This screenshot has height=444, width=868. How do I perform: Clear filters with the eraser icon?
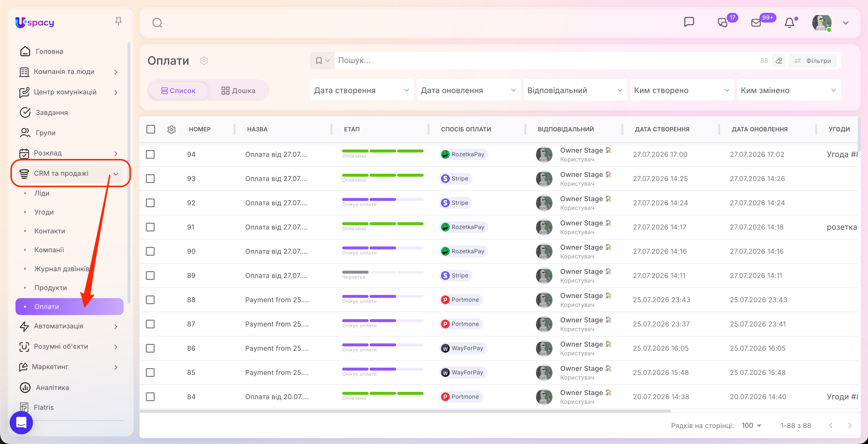tap(779, 61)
